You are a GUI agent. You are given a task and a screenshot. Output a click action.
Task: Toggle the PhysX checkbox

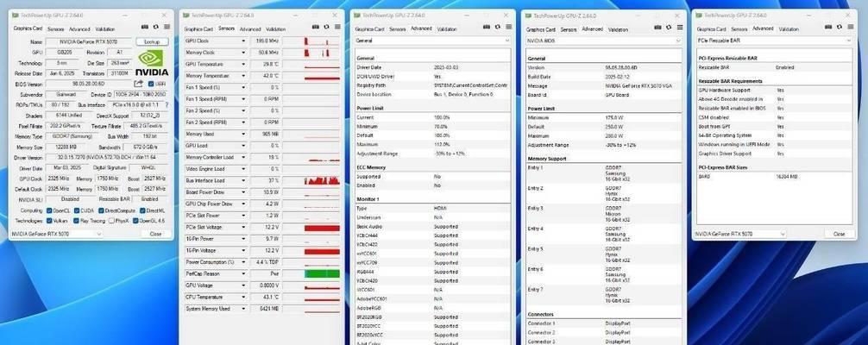pyautogui.click(x=111, y=221)
